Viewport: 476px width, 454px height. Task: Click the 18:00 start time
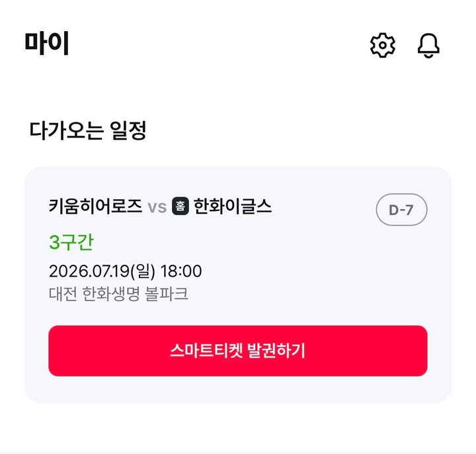181,271
